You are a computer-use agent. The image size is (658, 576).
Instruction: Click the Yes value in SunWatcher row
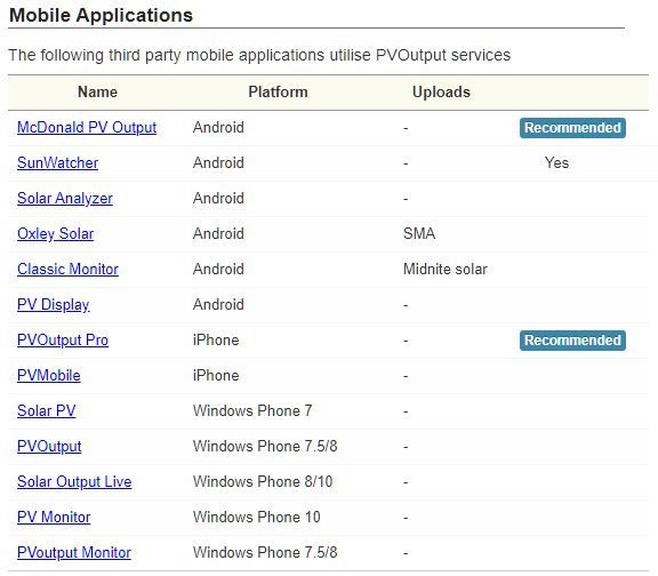557,163
